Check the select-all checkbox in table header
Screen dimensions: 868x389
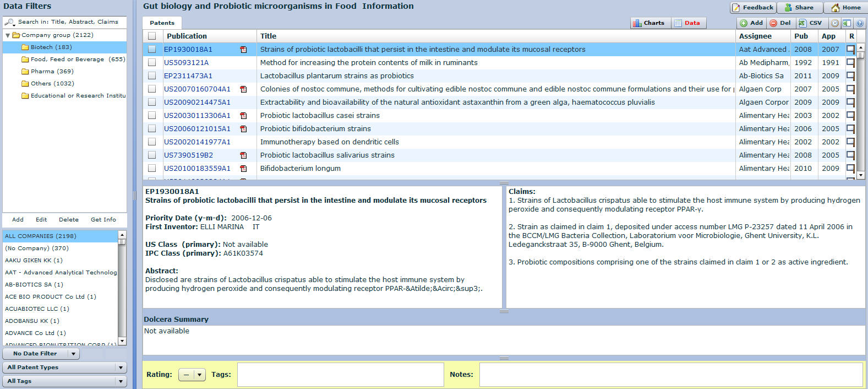coord(152,36)
